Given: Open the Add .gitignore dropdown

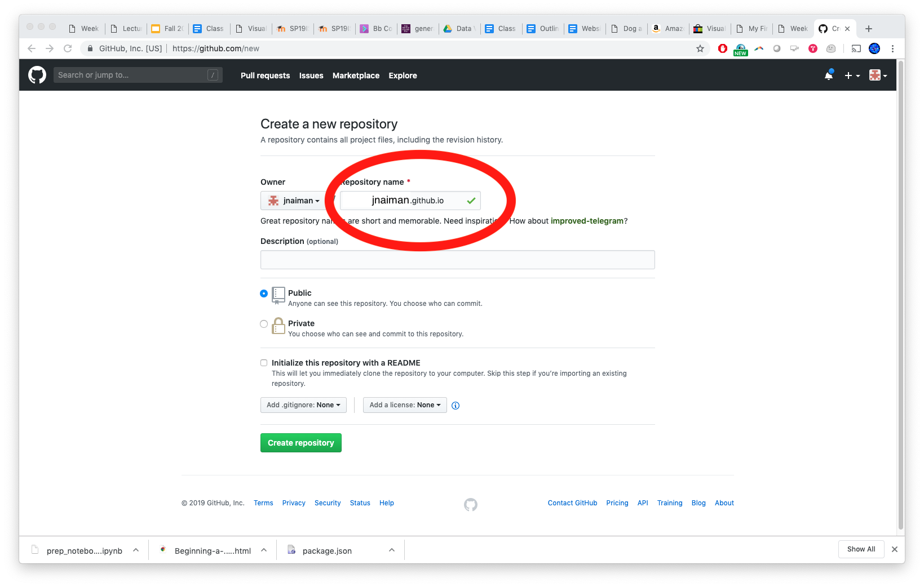Looking at the screenshot, I should 303,405.
